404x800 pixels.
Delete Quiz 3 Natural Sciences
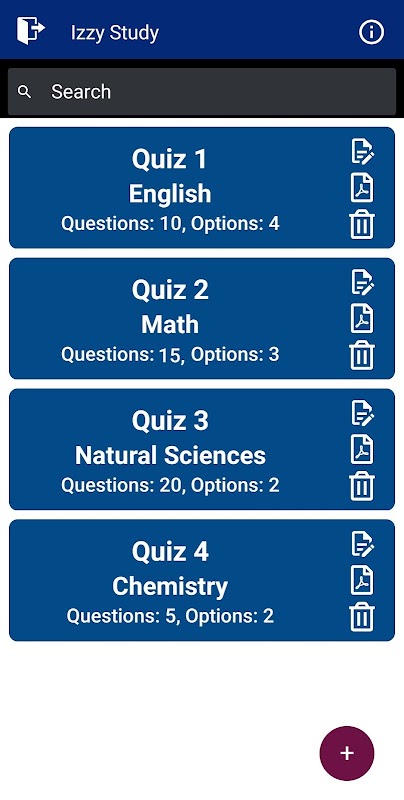(x=362, y=486)
